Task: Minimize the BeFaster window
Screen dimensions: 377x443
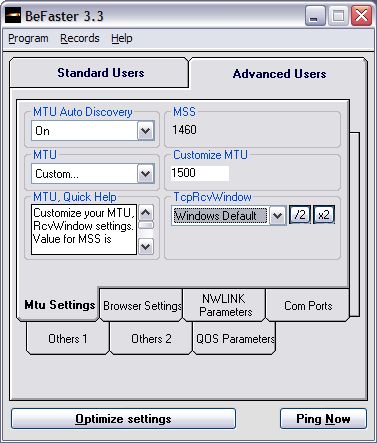Action: pos(315,16)
